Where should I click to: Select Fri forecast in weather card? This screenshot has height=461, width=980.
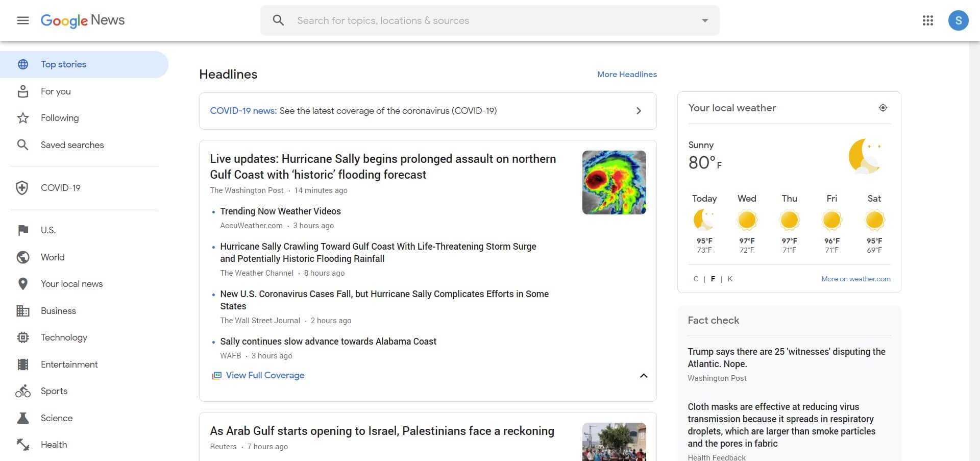click(x=831, y=224)
